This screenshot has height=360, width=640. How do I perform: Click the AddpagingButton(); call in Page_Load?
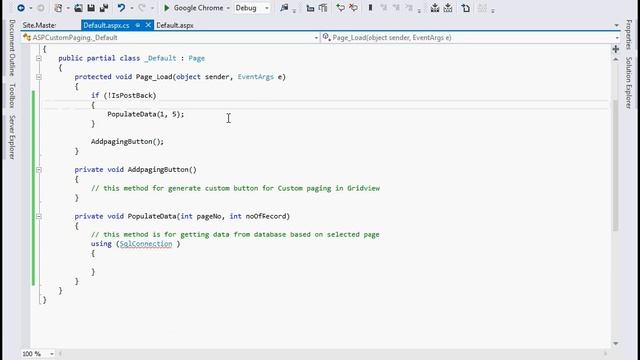pyautogui.click(x=127, y=142)
